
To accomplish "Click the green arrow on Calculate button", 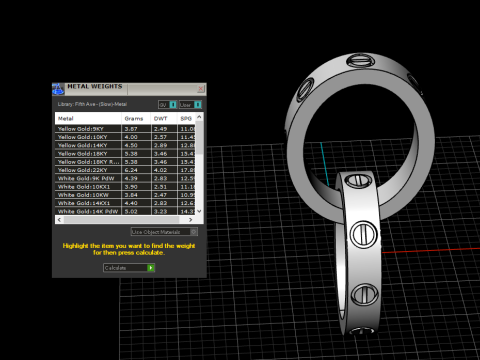I will tap(151, 268).
